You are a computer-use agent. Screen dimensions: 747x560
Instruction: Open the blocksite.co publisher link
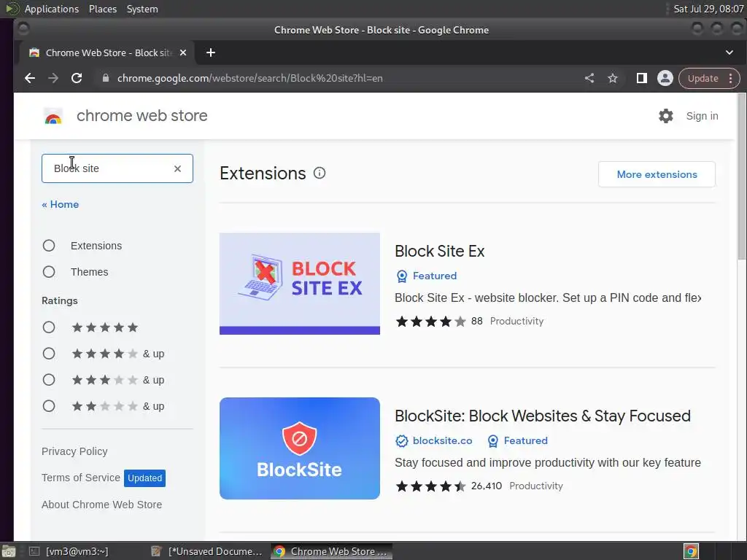pyautogui.click(x=442, y=441)
